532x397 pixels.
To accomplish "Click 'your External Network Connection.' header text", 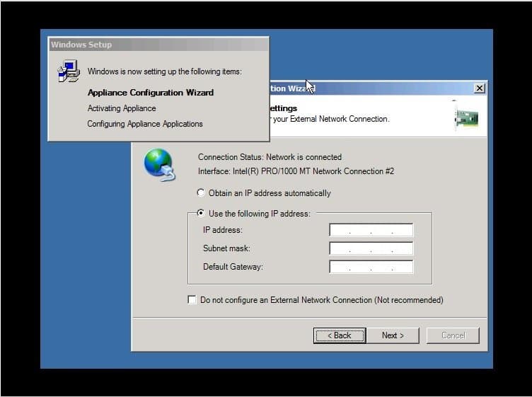I will pyautogui.click(x=331, y=119).
